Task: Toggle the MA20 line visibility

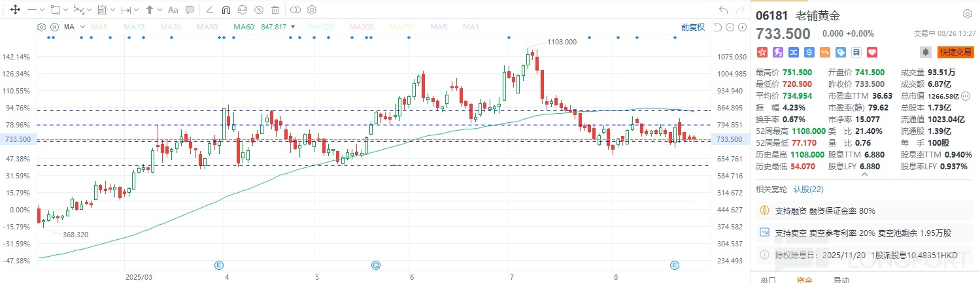Action: 171,27
